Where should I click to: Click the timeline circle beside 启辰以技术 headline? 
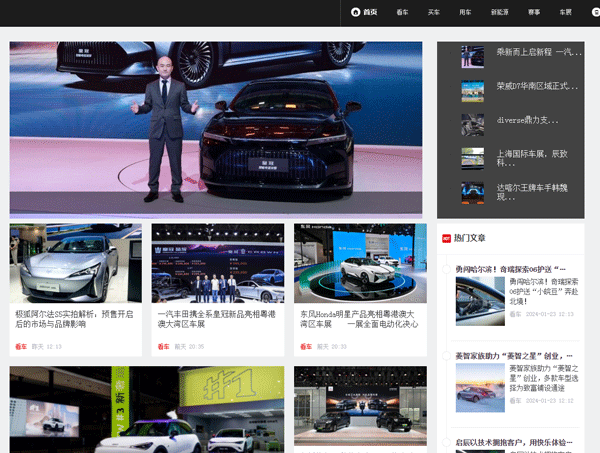click(x=446, y=443)
